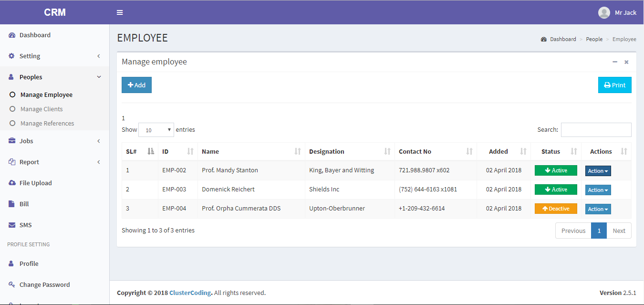Click the Jobs briefcase icon
This screenshot has width=644, height=305.
[x=12, y=141]
